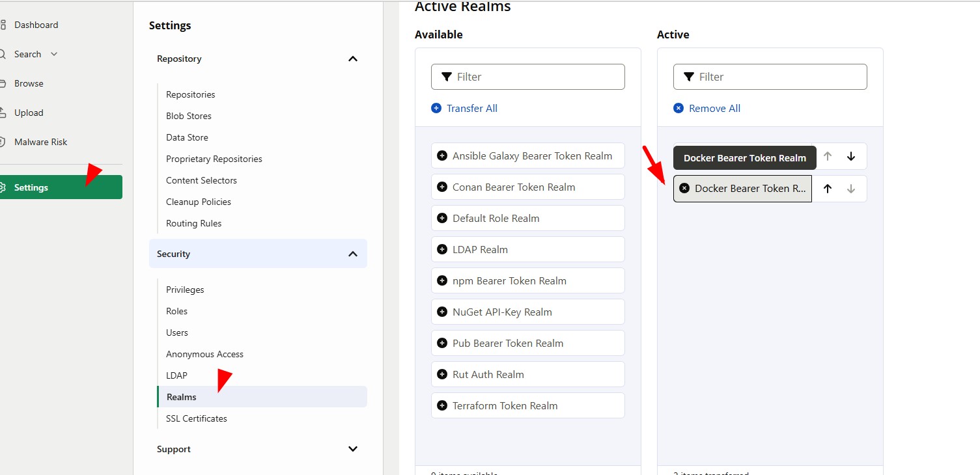Screen dimensions: 980x475
Task: Open SSL Certificates settings
Action: tap(197, 418)
